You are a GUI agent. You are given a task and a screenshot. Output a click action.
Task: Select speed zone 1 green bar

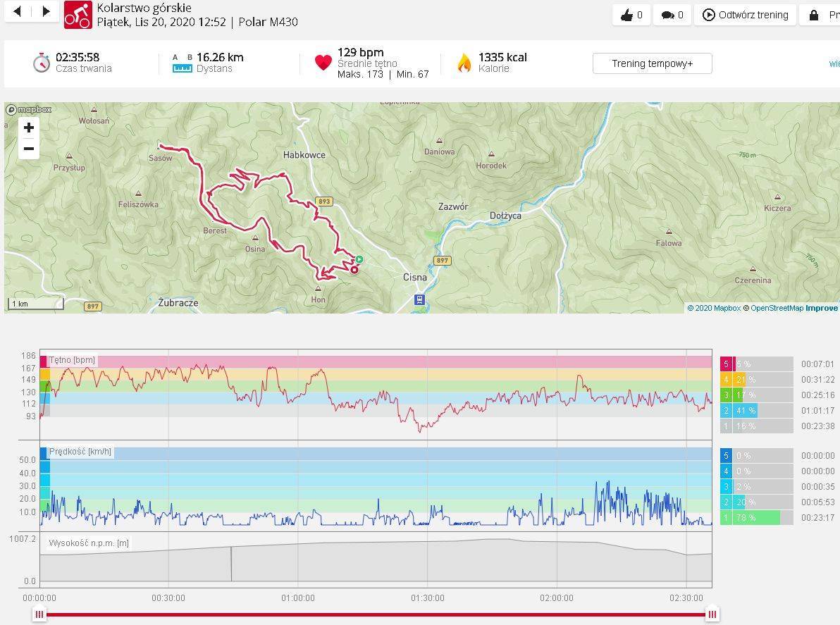pyautogui.click(x=757, y=518)
